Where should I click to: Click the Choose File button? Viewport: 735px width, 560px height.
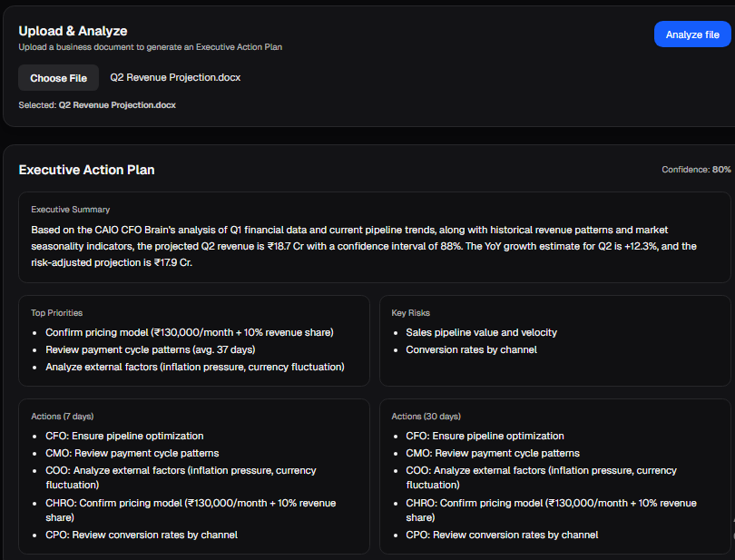pyautogui.click(x=58, y=78)
